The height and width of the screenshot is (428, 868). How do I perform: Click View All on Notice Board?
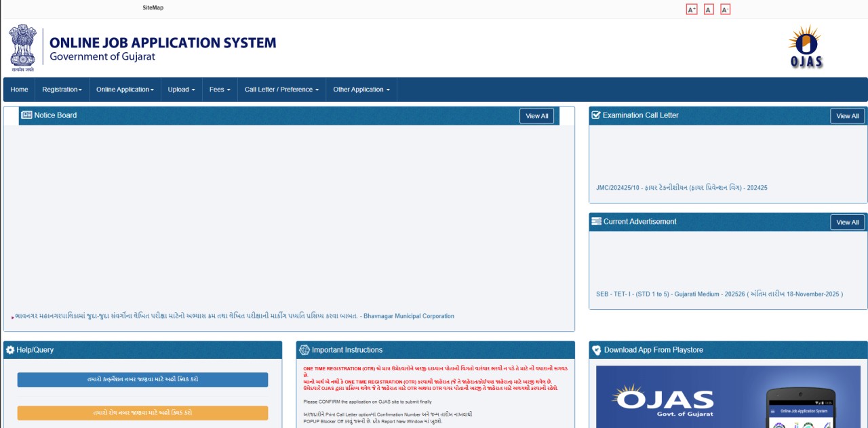[536, 116]
